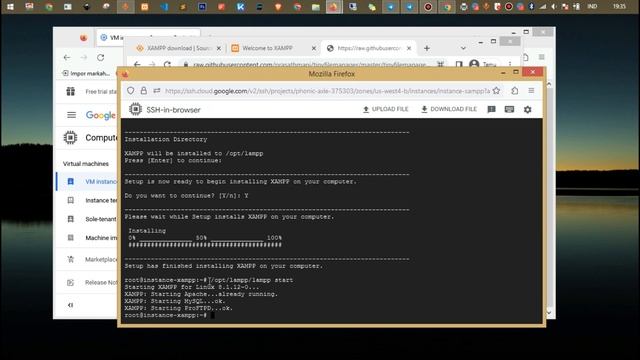Expand Chrome tab search chevron
640x360 pixels.
pyautogui.click(x=463, y=48)
